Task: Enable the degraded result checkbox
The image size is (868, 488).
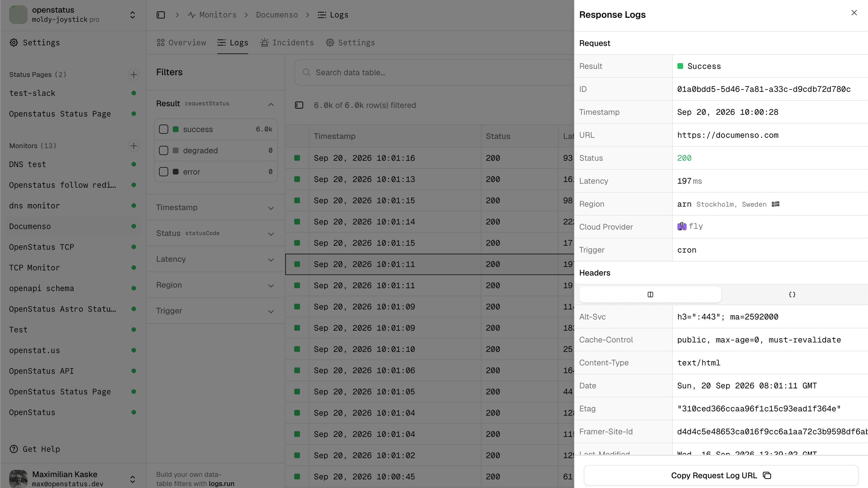Action: pos(163,150)
